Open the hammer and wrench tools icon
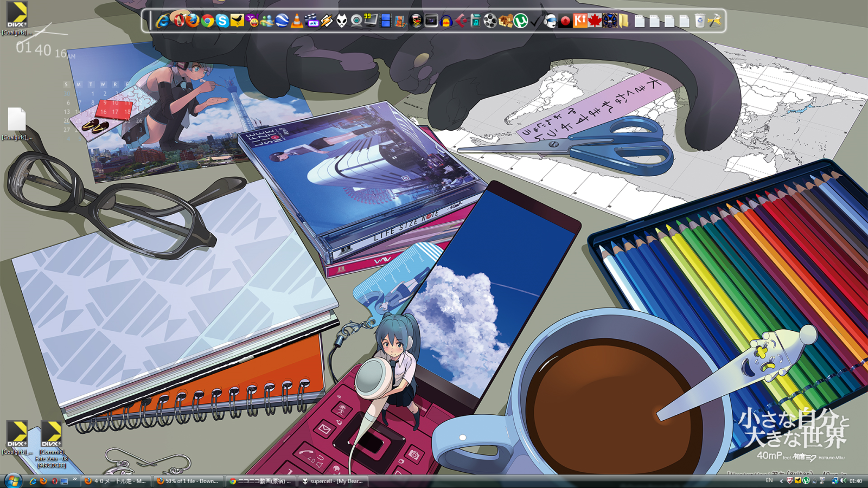This screenshot has height=488, width=868. (x=714, y=21)
